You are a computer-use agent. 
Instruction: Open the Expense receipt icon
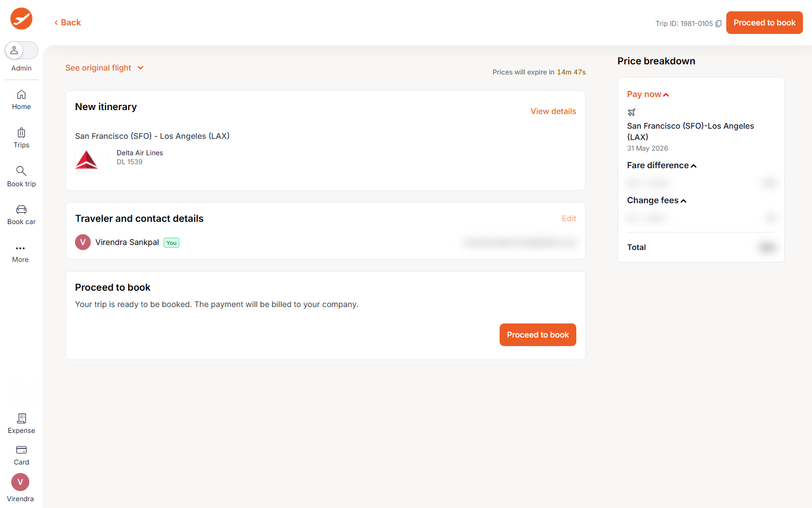[x=21, y=418]
